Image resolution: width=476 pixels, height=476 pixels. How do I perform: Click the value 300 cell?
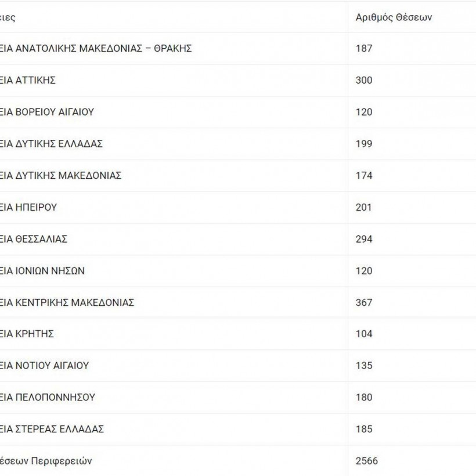364,80
